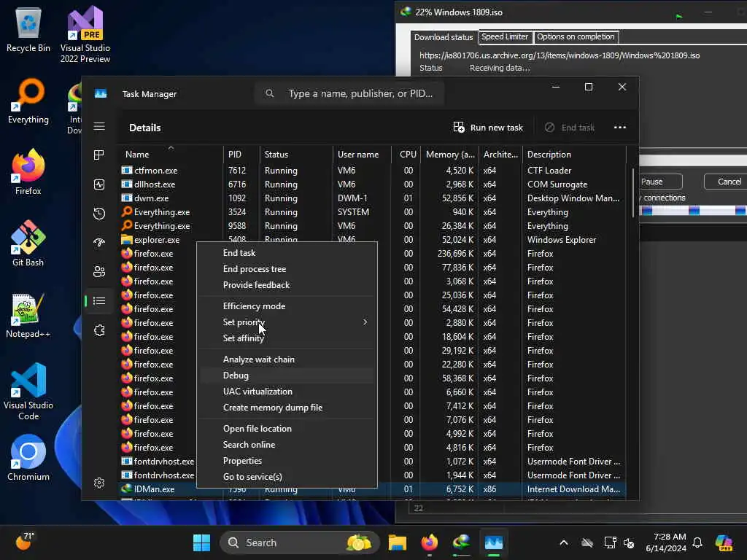Expand the Set priority submenu
This screenshot has height=560, width=747.
(x=287, y=322)
